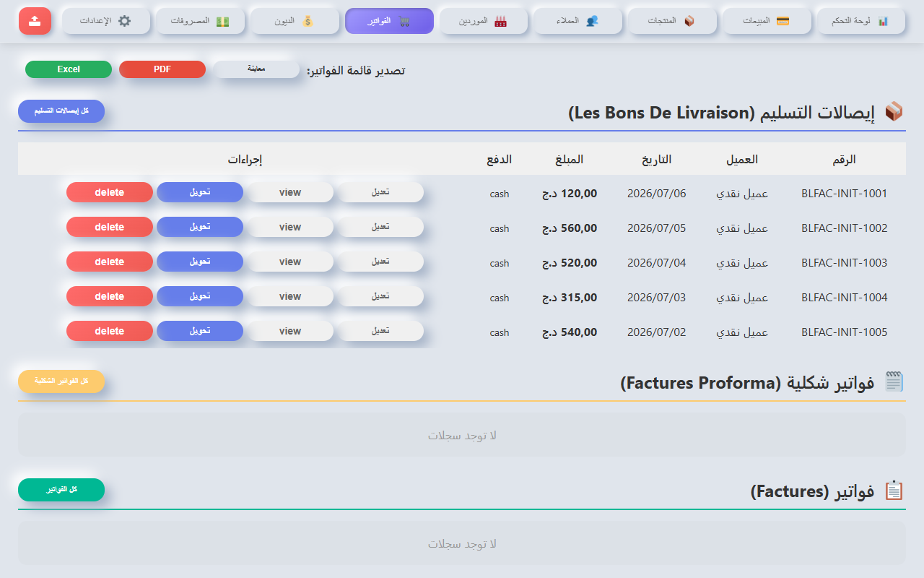Screen dimensions: 924x578
Task: Edit BLFAC-INIT-1003 using تعديل button
Action: tap(380, 262)
